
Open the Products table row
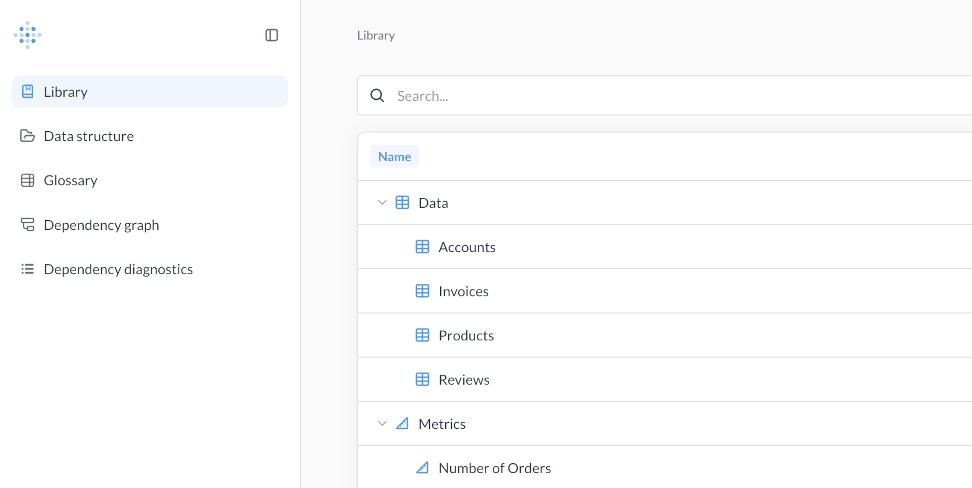pos(665,335)
